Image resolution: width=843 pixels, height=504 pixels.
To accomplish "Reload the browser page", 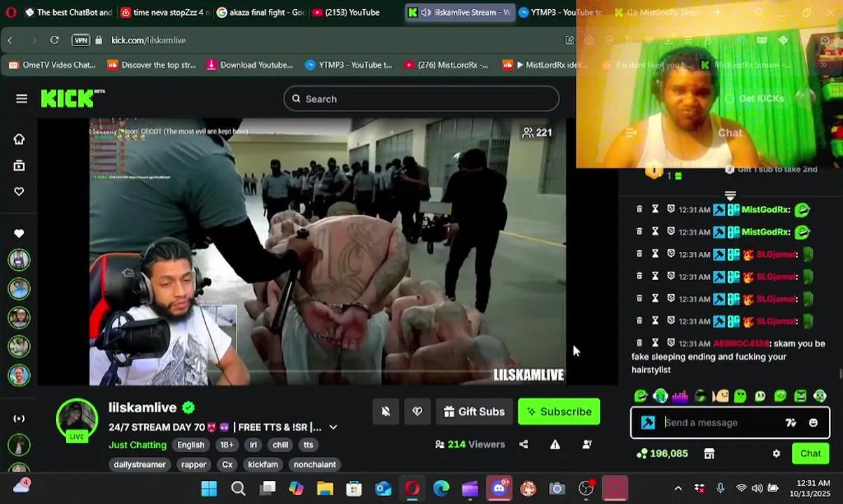I will (55, 41).
